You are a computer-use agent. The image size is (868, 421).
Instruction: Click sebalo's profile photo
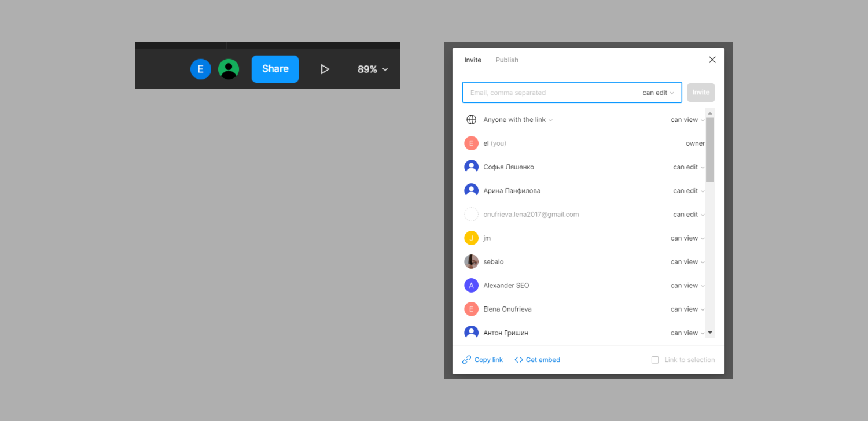click(x=472, y=262)
